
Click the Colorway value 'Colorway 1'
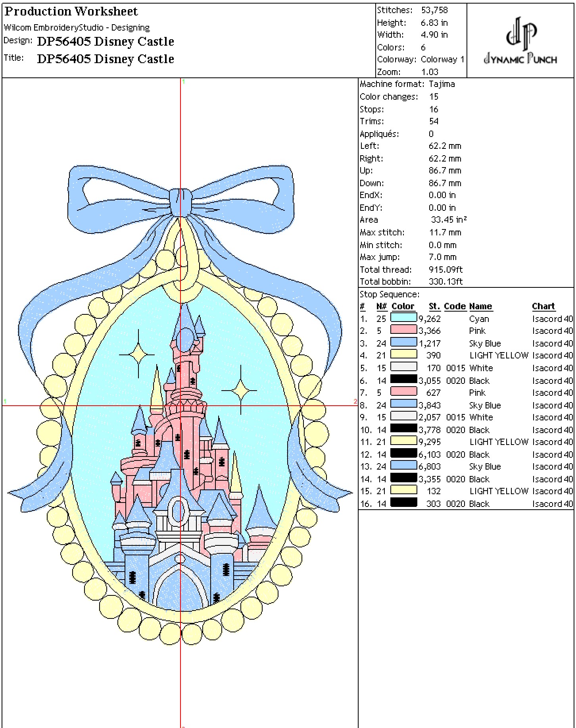(x=442, y=60)
